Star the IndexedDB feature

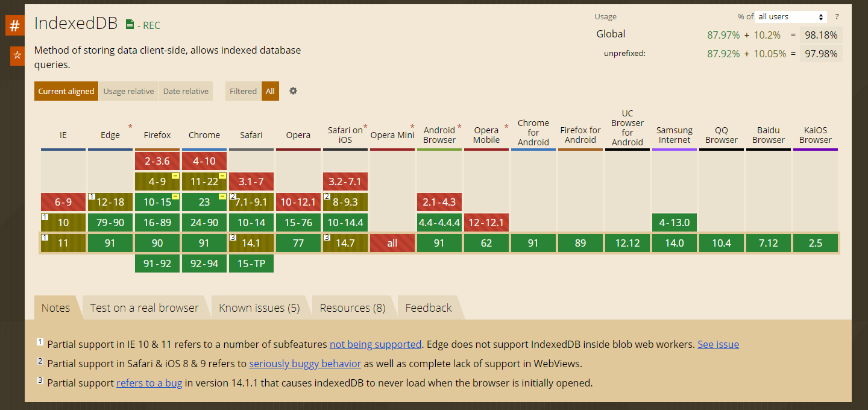(x=17, y=55)
